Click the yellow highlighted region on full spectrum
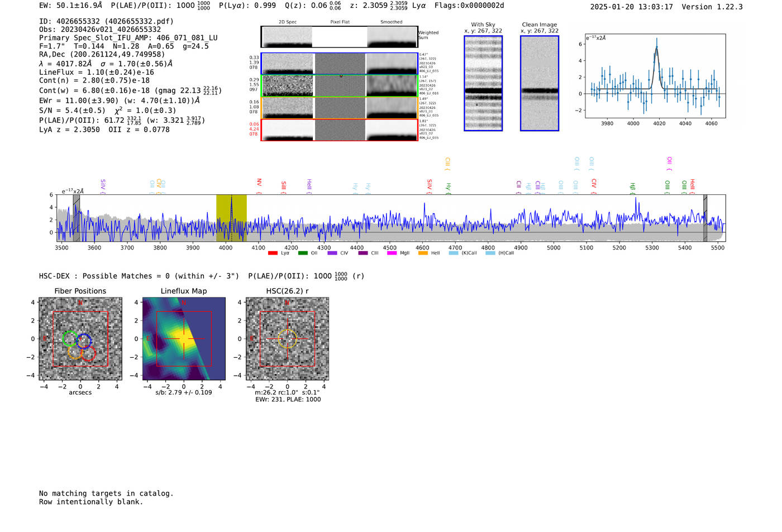 (x=231, y=218)
